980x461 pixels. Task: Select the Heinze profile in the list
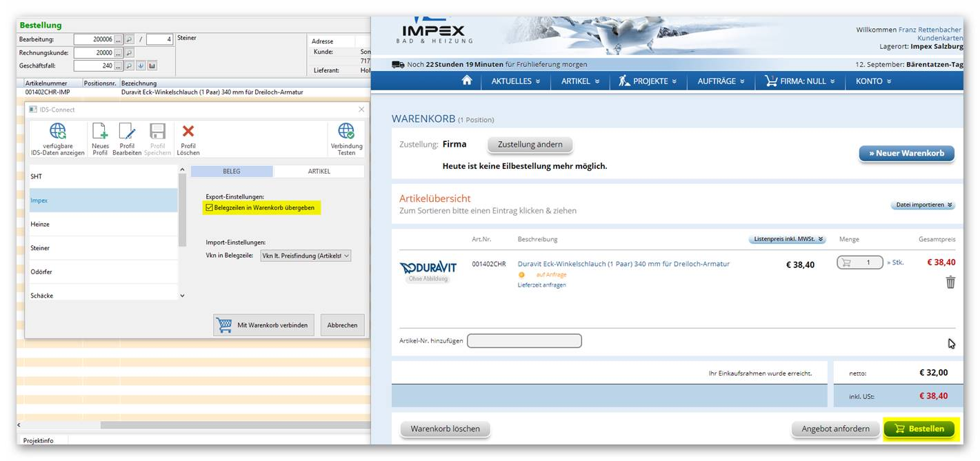click(x=103, y=224)
